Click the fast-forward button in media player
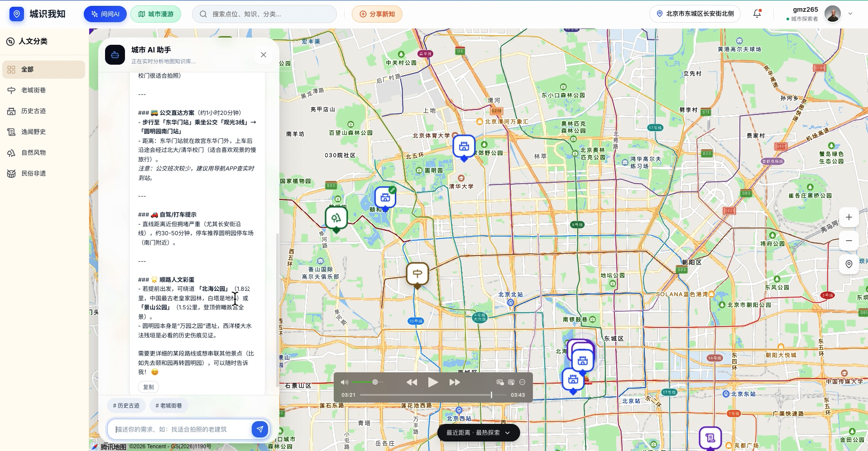Viewport: 868px width, 451px height. [455, 382]
